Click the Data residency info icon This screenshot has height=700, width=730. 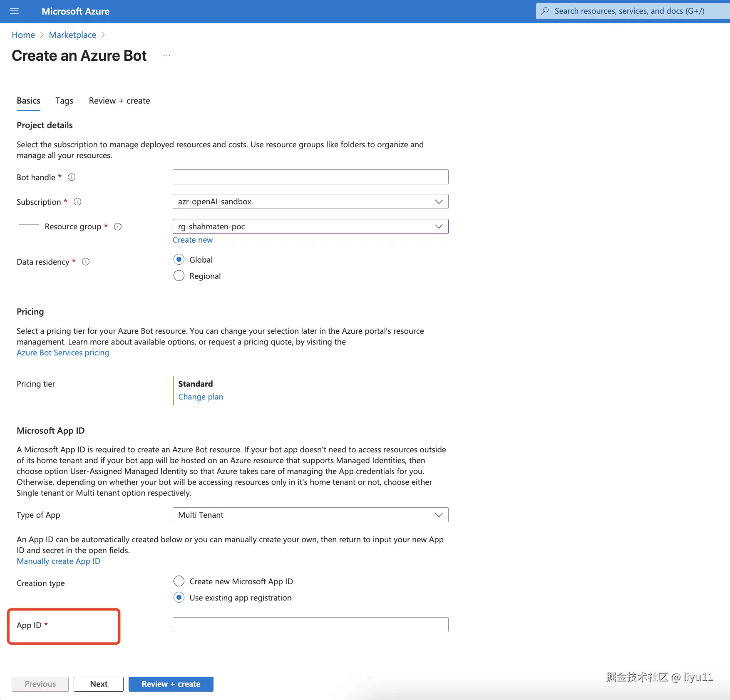(x=86, y=262)
